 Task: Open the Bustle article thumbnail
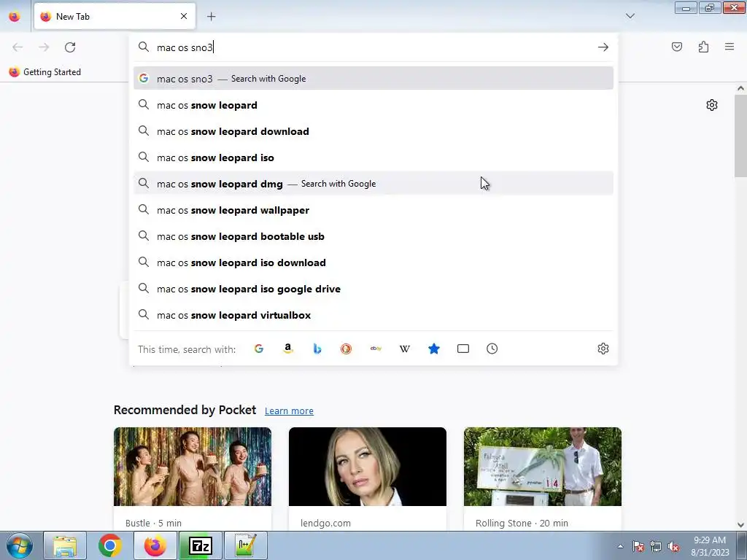pos(193,467)
